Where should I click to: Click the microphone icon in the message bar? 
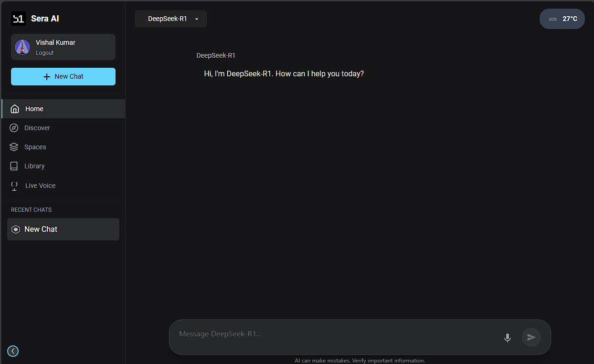point(507,338)
